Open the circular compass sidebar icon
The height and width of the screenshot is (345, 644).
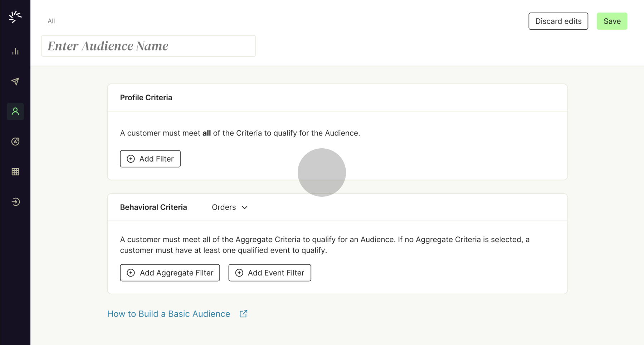coord(15,142)
